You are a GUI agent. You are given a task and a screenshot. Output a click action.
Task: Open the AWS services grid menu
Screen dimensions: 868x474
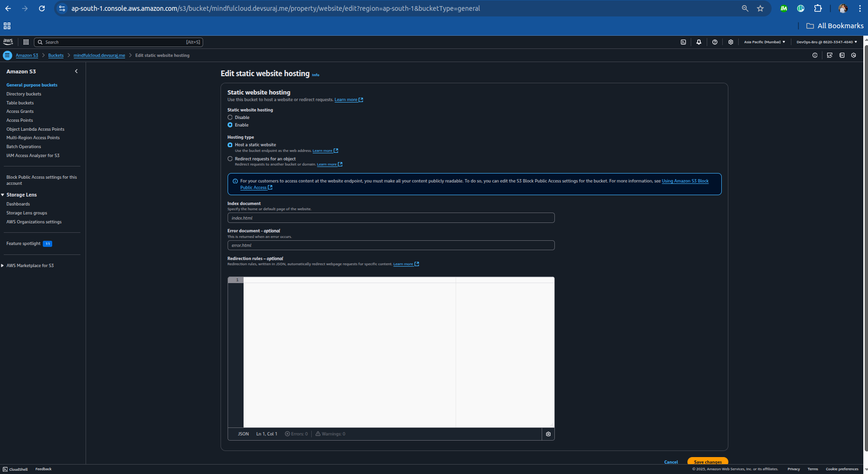[x=26, y=42]
